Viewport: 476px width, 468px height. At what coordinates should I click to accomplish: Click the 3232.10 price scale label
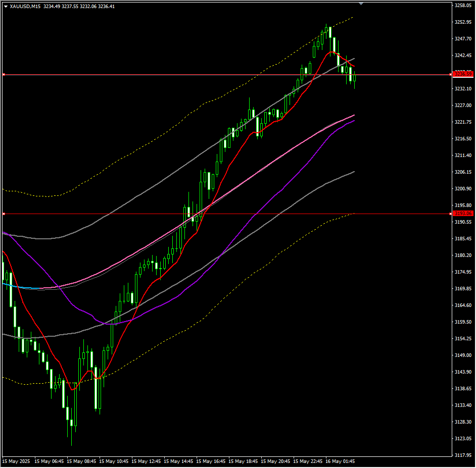click(463, 89)
